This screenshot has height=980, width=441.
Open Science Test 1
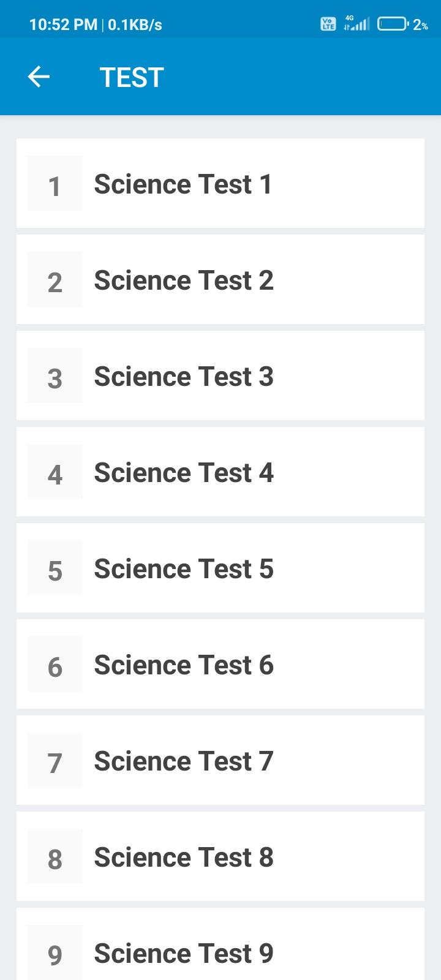coord(221,184)
